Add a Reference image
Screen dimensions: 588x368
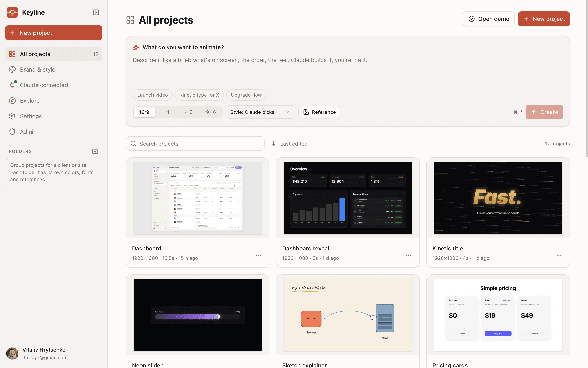click(319, 112)
